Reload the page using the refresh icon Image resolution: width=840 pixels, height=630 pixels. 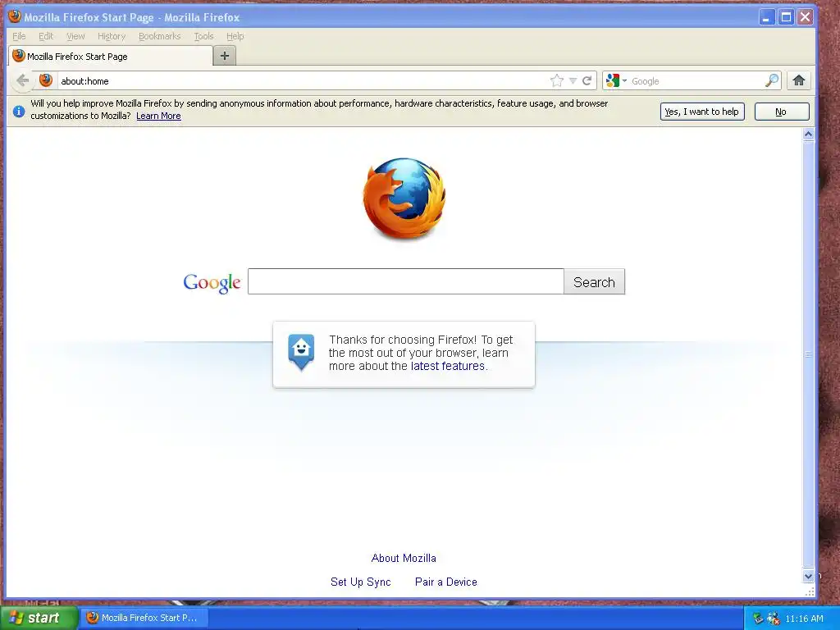coord(587,81)
